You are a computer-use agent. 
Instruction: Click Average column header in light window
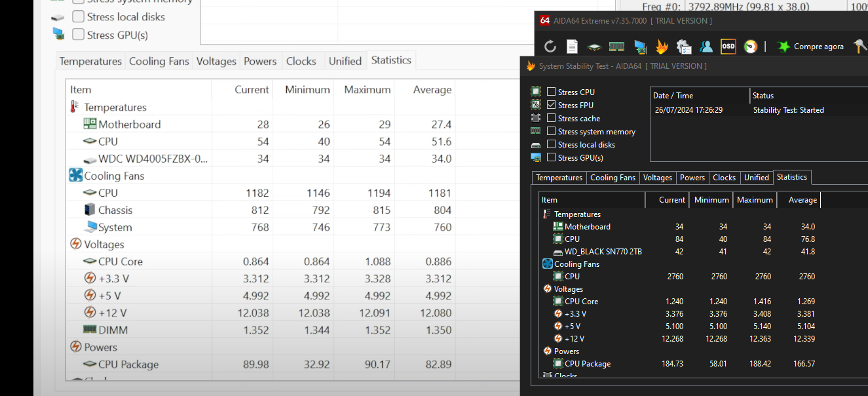pos(426,90)
